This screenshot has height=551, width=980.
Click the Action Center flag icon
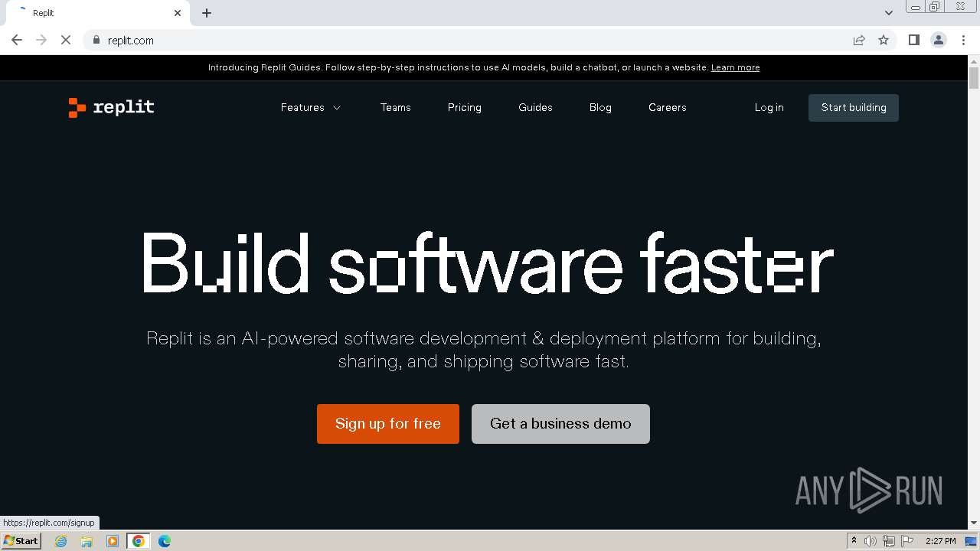click(x=907, y=541)
